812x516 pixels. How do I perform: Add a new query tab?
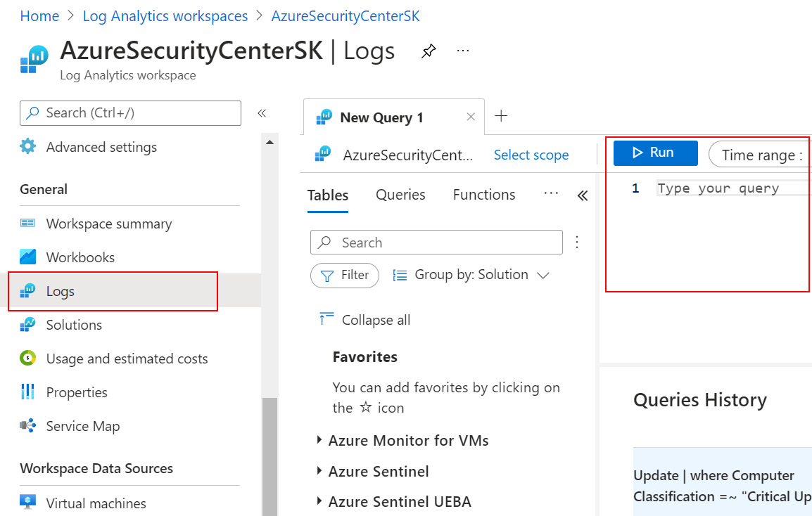(x=501, y=116)
